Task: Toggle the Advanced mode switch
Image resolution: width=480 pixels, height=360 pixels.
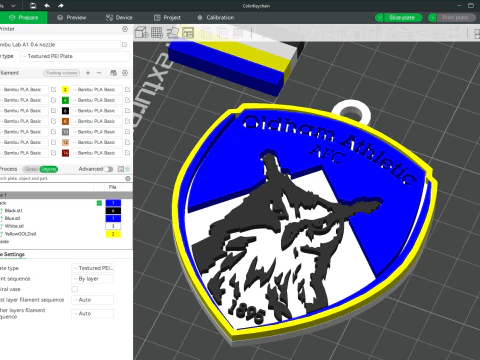Action: coord(108,169)
